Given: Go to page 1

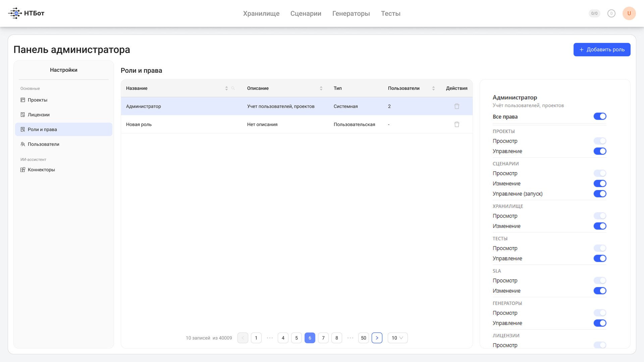Looking at the screenshot, I should pyautogui.click(x=256, y=338).
